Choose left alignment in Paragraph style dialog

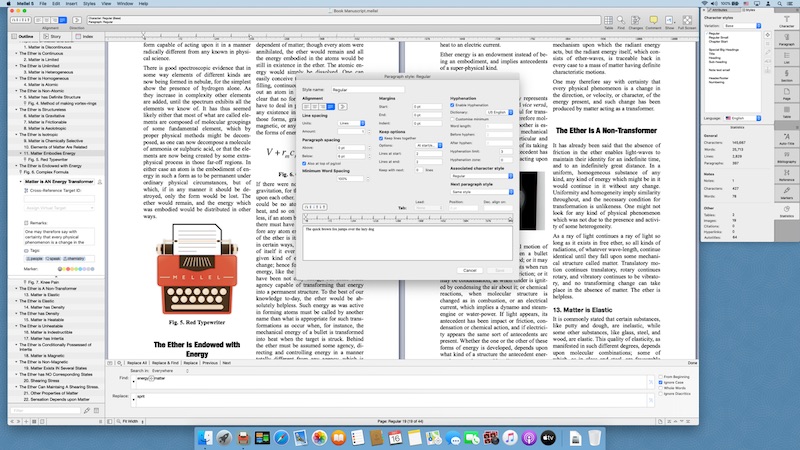[x=307, y=107]
